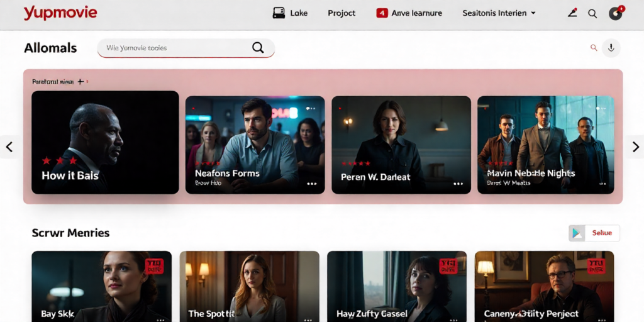Screen dimensions: 644x322
Task: Open the Anve learnure menu item
Action: tap(416, 13)
